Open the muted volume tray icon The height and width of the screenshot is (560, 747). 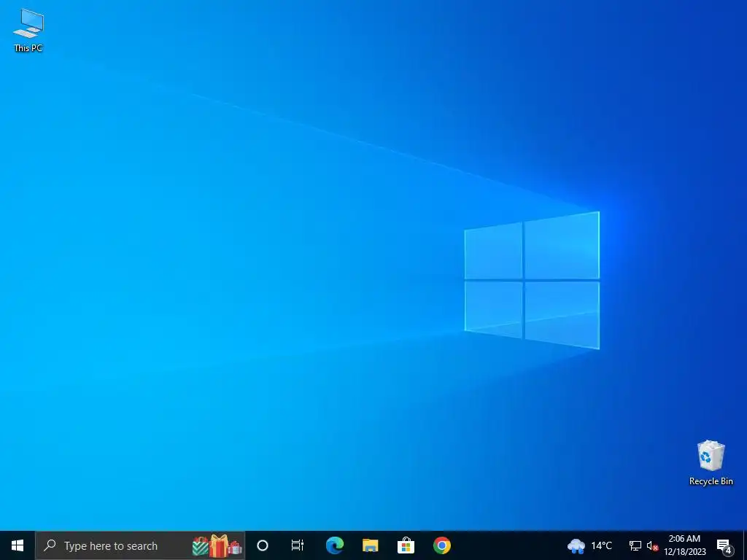[x=652, y=545]
